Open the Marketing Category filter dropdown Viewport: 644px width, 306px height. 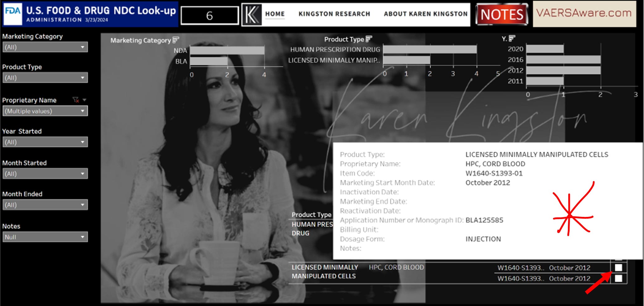coord(45,47)
